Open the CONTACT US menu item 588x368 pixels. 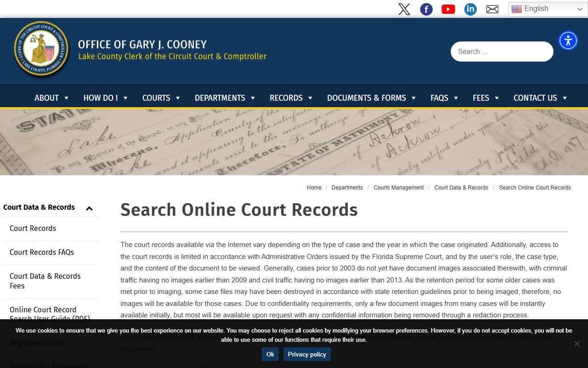click(x=535, y=98)
